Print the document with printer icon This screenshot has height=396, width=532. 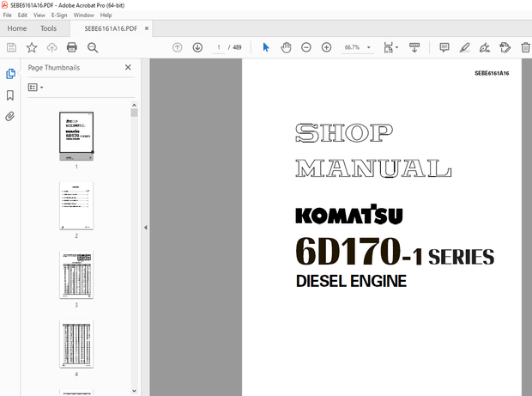(x=71, y=47)
